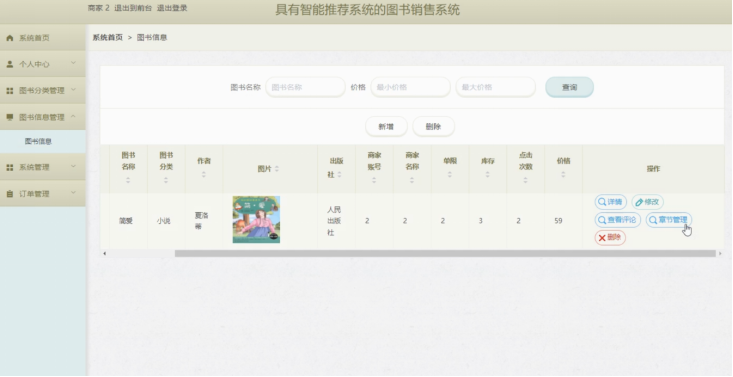Open 简爱 book cover thumbnail

point(256,219)
